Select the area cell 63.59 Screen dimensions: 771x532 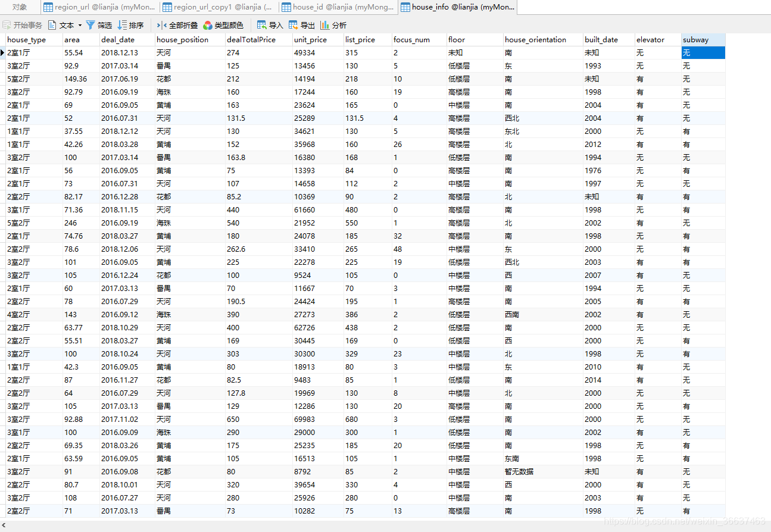click(81, 459)
